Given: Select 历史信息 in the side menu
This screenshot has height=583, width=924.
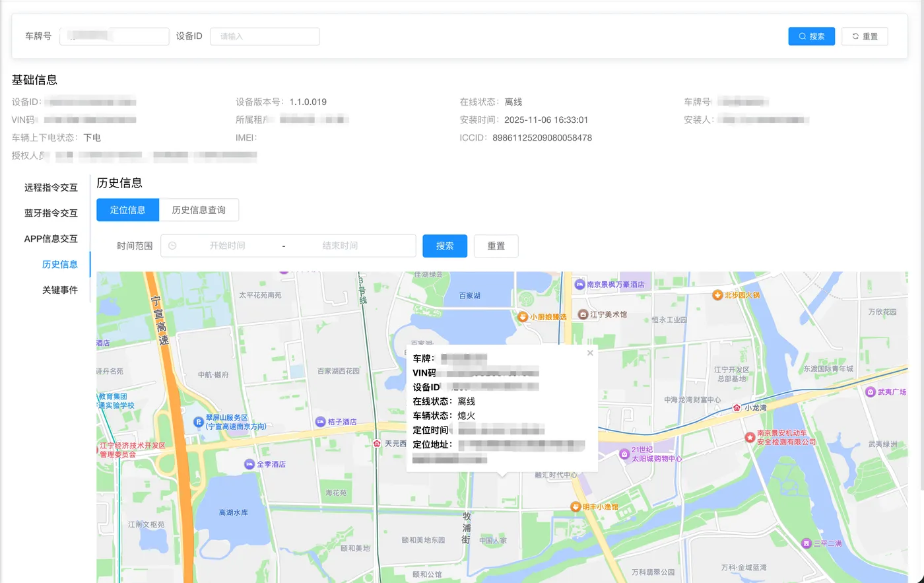Looking at the screenshot, I should 59,264.
